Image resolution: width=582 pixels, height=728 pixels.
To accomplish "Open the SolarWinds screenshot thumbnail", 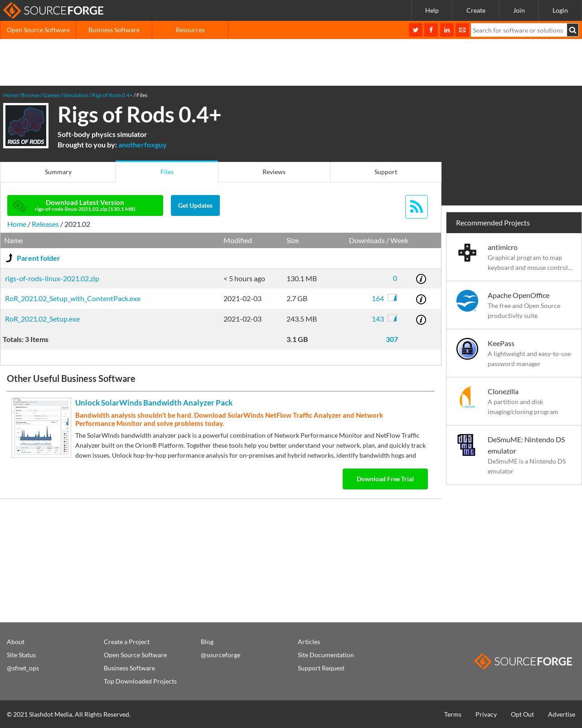I will point(41,428).
